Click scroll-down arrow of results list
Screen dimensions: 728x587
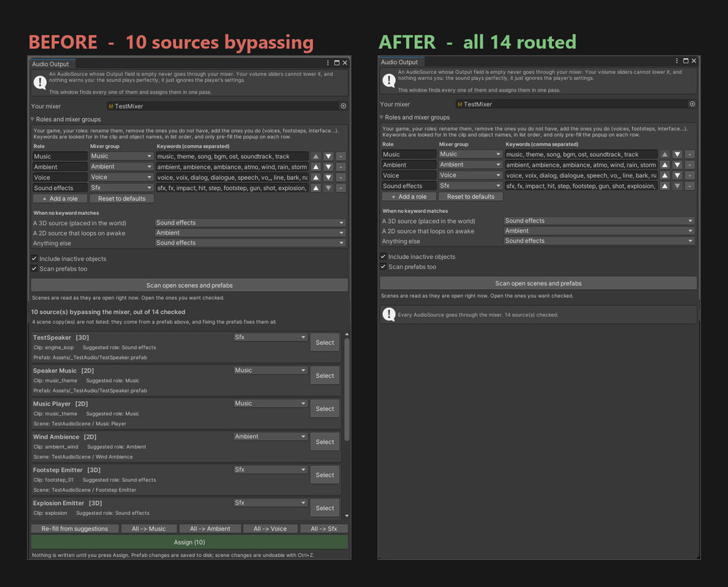point(347,516)
